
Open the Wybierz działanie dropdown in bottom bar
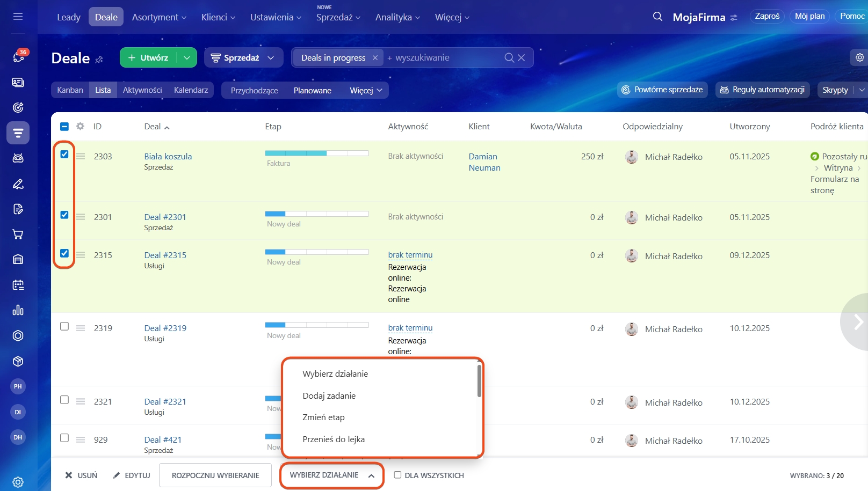(331, 475)
